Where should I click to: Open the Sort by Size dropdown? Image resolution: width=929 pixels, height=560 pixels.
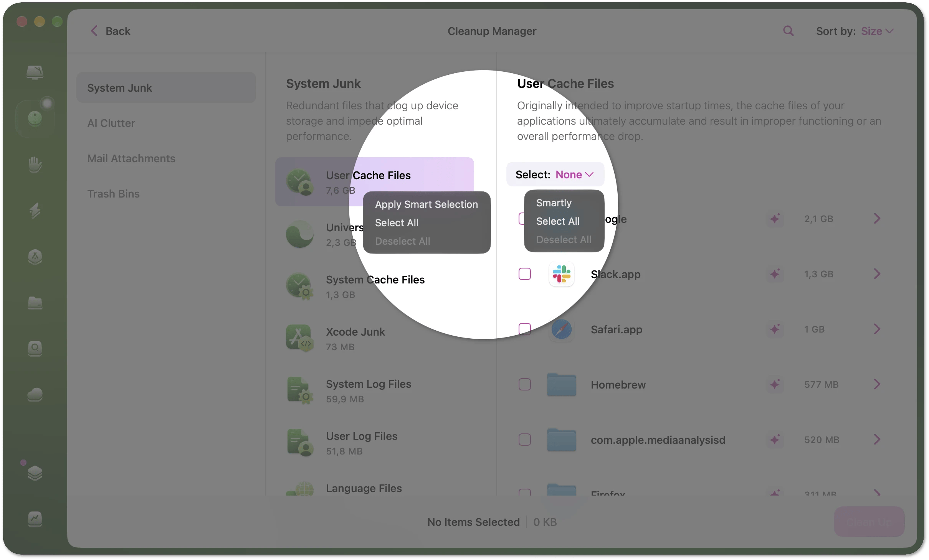tap(877, 31)
